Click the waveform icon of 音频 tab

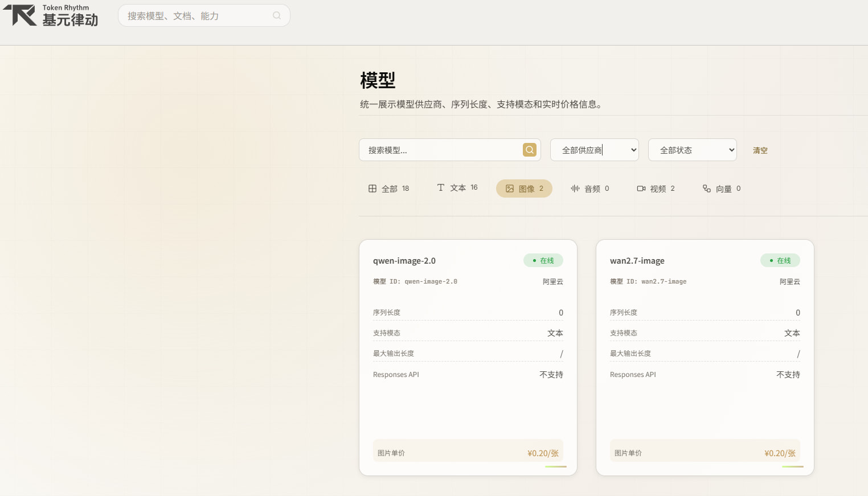pos(575,188)
